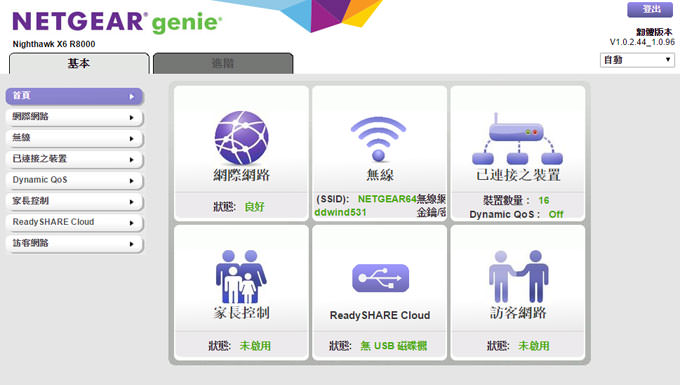Open 已連接之裝置 in the sidebar menu
The image size is (680, 385).
(x=74, y=159)
